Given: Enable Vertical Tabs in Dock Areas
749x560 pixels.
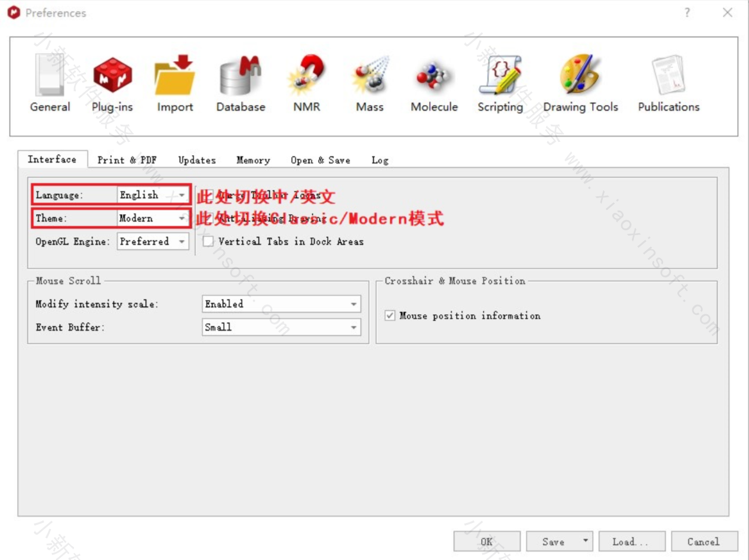Looking at the screenshot, I should coord(208,242).
